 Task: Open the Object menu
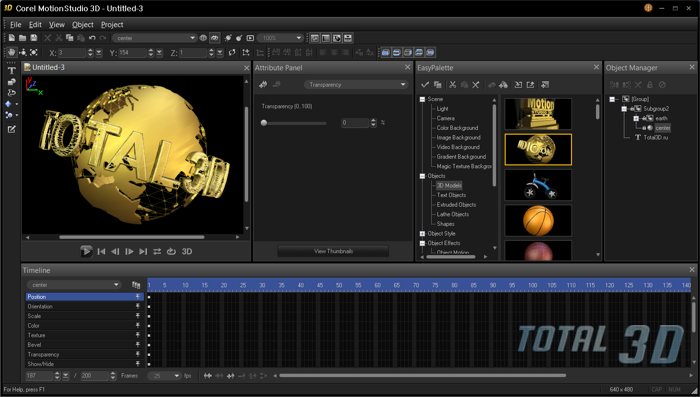pos(83,25)
